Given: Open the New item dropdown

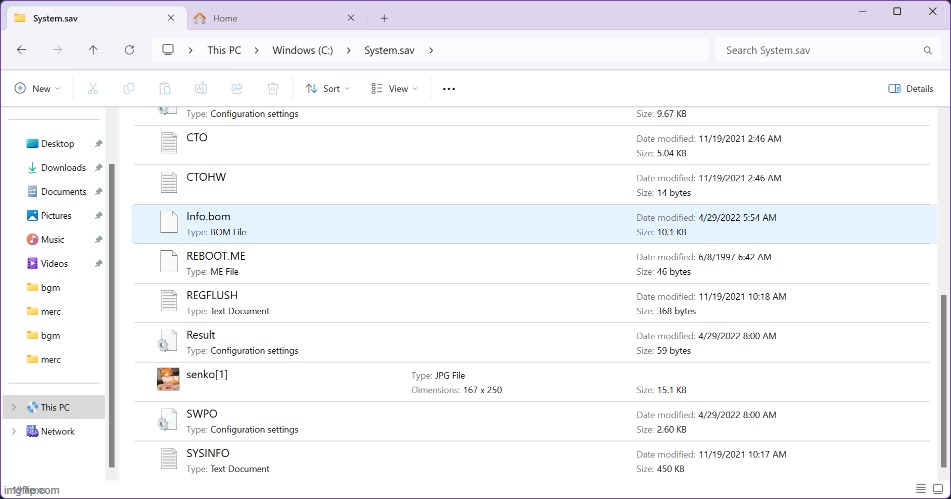Looking at the screenshot, I should pos(37,89).
